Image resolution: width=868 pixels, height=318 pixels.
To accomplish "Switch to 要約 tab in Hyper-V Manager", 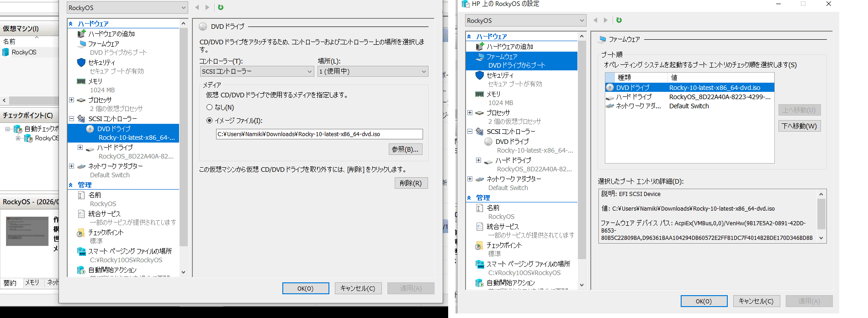I will (10, 283).
